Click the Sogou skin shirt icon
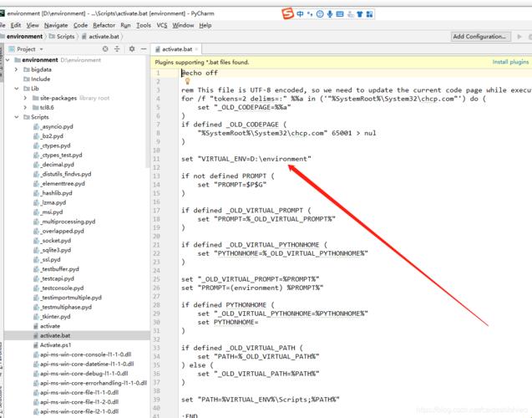 coord(360,14)
